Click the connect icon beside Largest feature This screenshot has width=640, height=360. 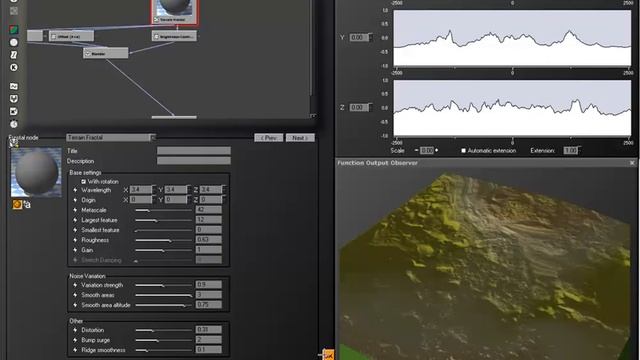click(75, 220)
